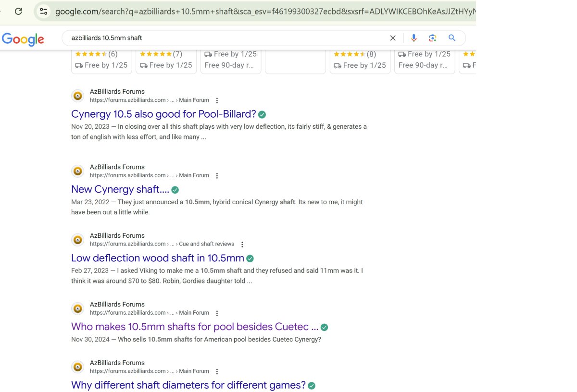Open three-dot menu for Who makes 10.5mm result
Image resolution: width=577 pixels, height=392 pixels.
pyautogui.click(x=217, y=313)
